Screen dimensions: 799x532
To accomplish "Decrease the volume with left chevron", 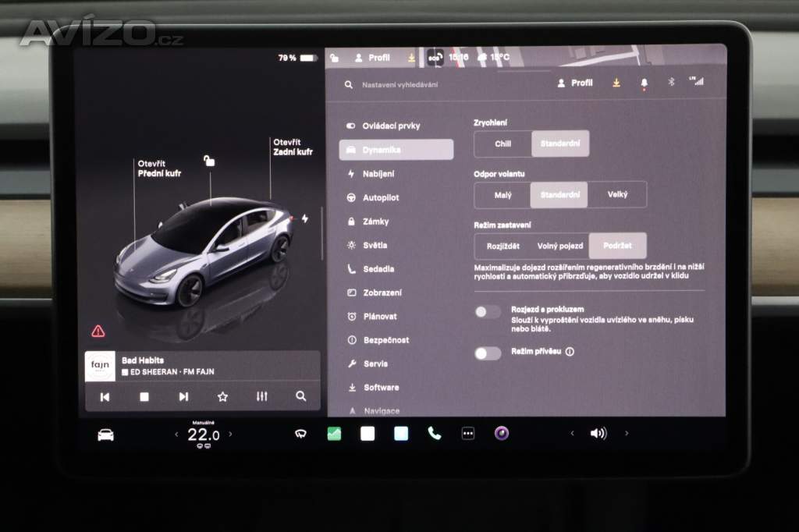I will 572,434.
